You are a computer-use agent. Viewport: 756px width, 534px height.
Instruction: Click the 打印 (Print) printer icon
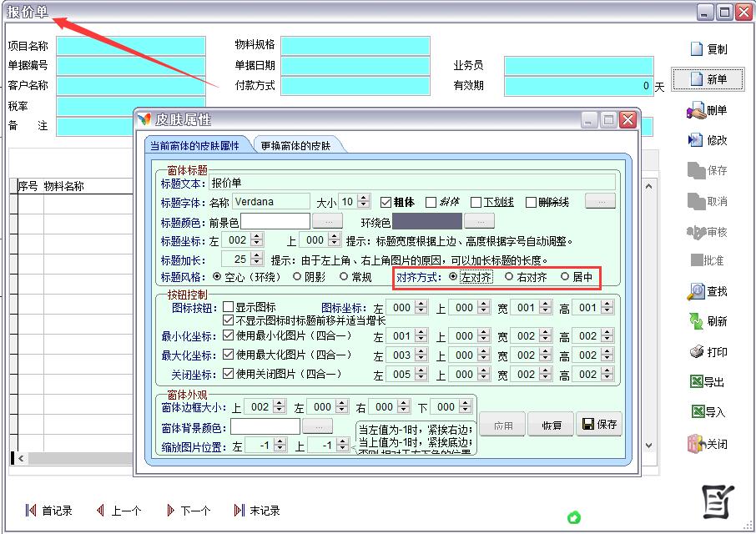tap(696, 352)
